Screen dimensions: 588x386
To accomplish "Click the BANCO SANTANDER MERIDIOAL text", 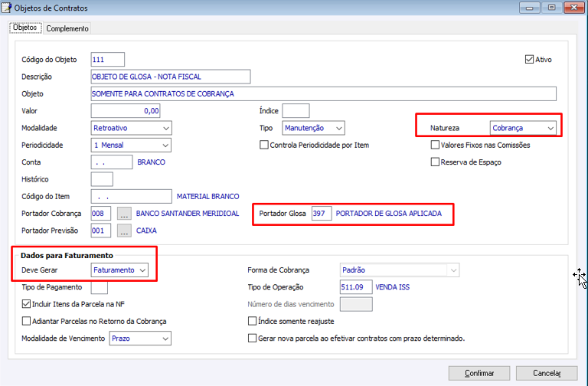I will point(188,214).
